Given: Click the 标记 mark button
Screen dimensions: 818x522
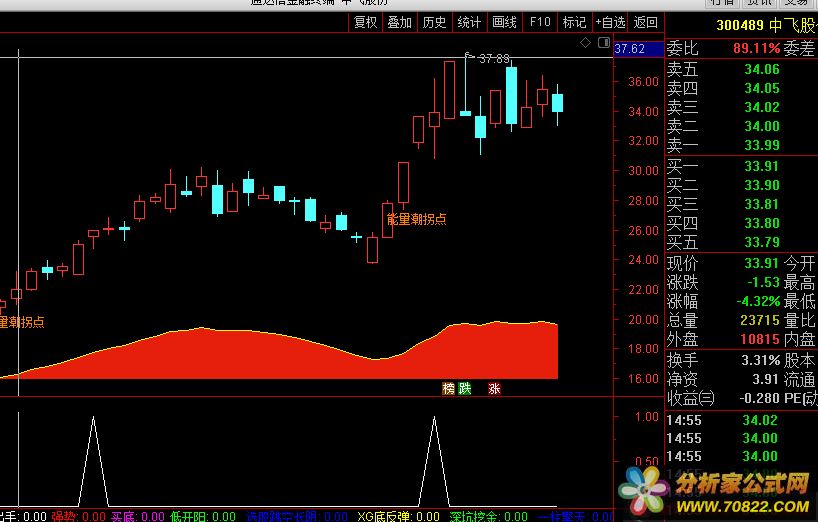Looking at the screenshot, I should tap(574, 22).
